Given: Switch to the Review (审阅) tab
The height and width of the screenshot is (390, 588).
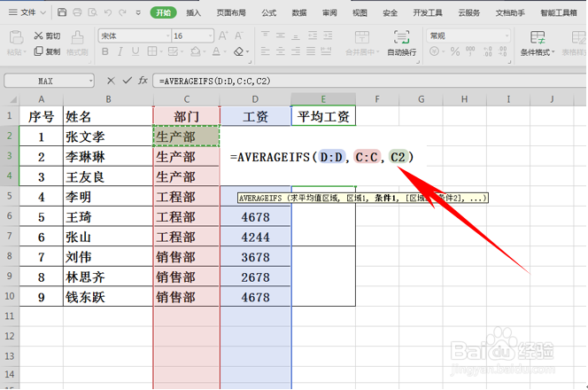Looking at the screenshot, I should [x=329, y=12].
